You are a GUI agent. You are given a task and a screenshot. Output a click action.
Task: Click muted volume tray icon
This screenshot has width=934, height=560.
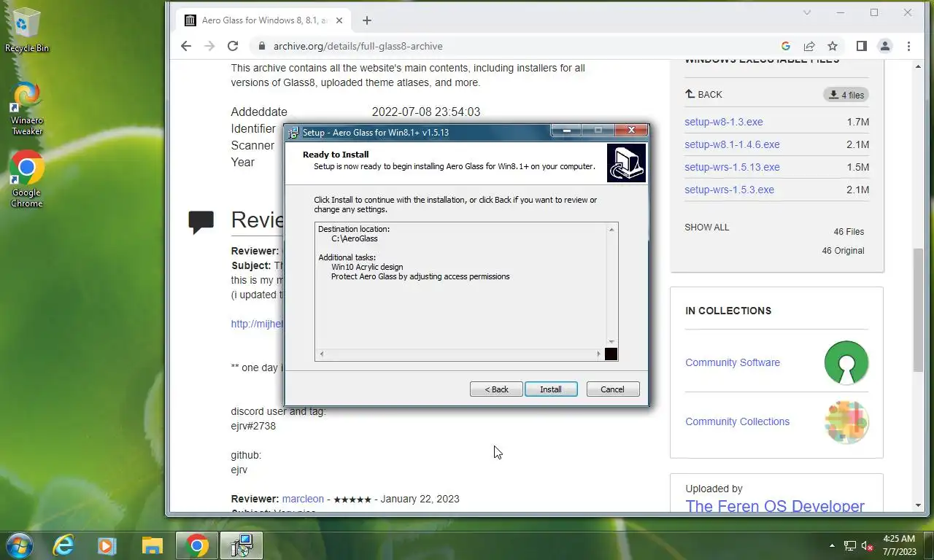[x=867, y=545]
